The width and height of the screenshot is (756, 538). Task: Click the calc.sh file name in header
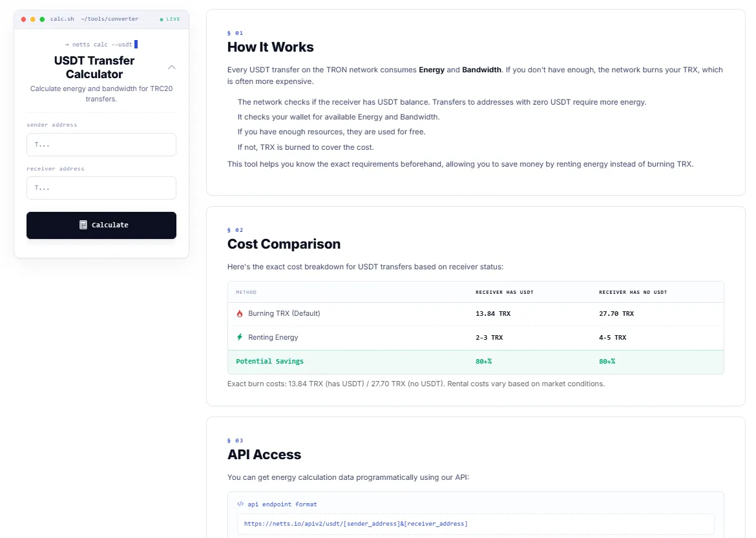[x=62, y=19]
